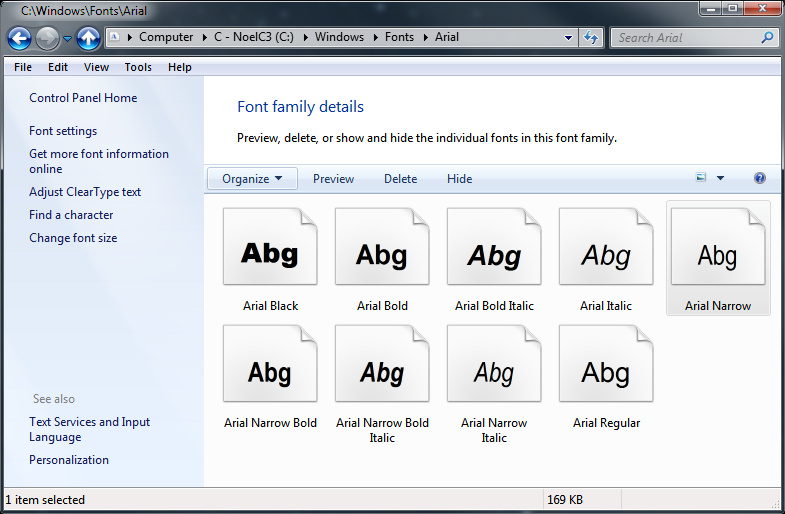Click the 169 KB status bar value
Viewport: 785px width, 514px height.
tap(565, 499)
